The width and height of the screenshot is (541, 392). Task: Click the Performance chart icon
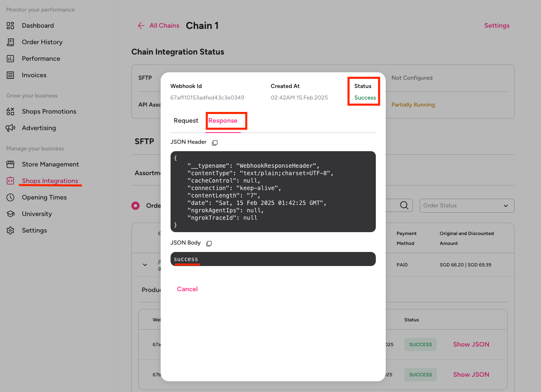10,59
